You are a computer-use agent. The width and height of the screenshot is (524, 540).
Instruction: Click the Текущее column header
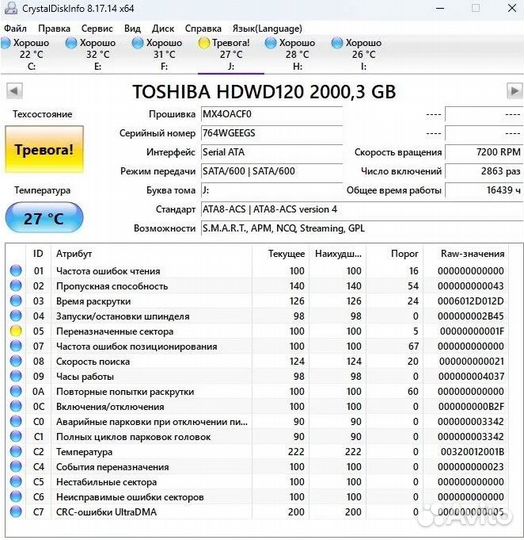(281, 254)
